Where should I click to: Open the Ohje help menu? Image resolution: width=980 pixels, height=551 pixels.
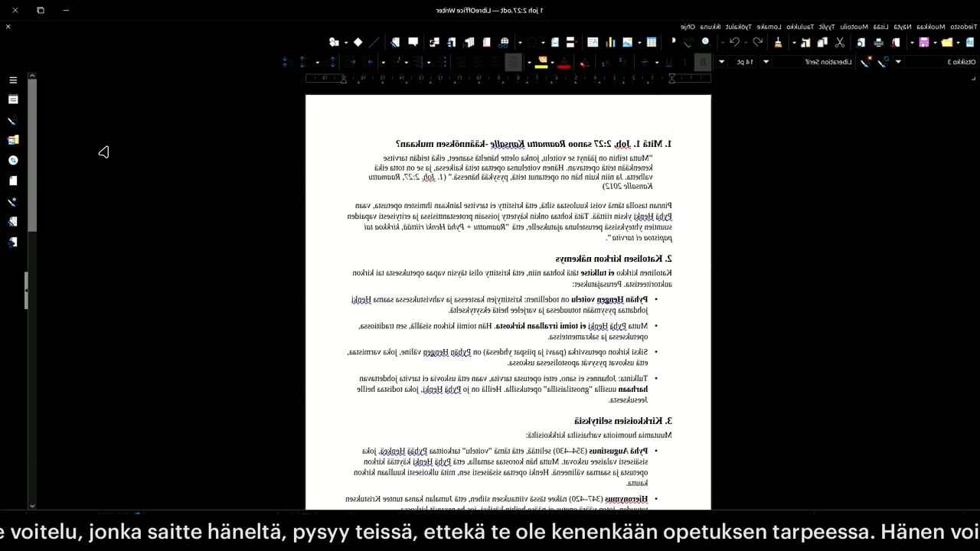click(x=688, y=26)
